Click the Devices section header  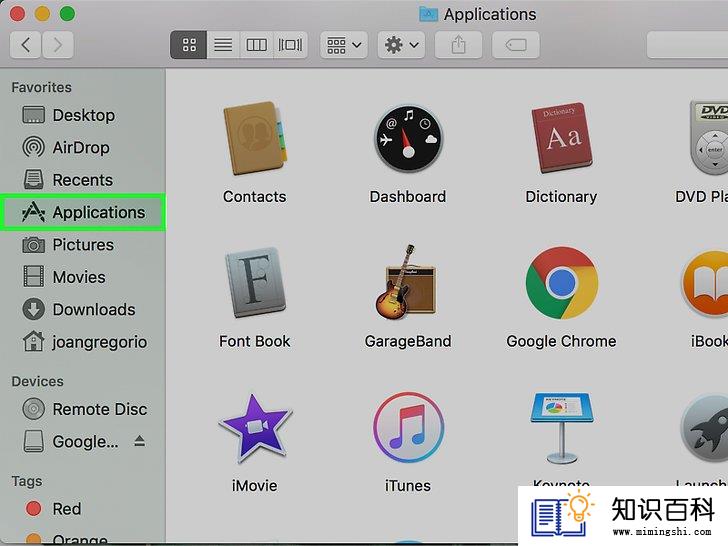38,382
